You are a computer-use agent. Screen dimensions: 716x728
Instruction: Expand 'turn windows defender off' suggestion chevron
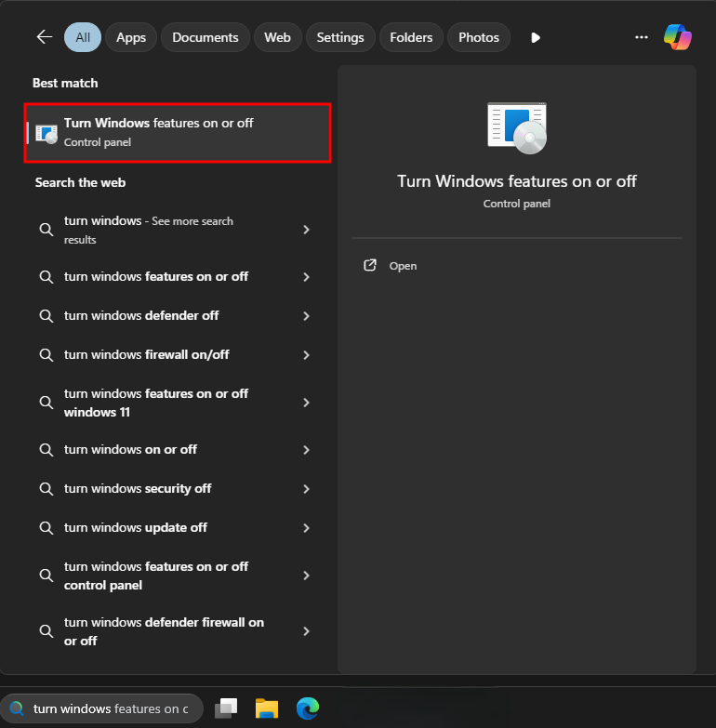(306, 316)
